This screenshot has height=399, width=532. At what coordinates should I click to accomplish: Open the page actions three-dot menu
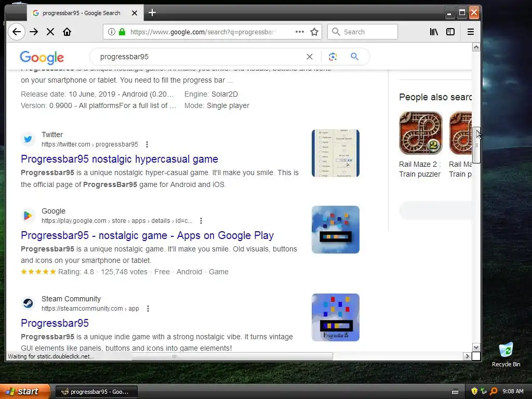(300, 32)
